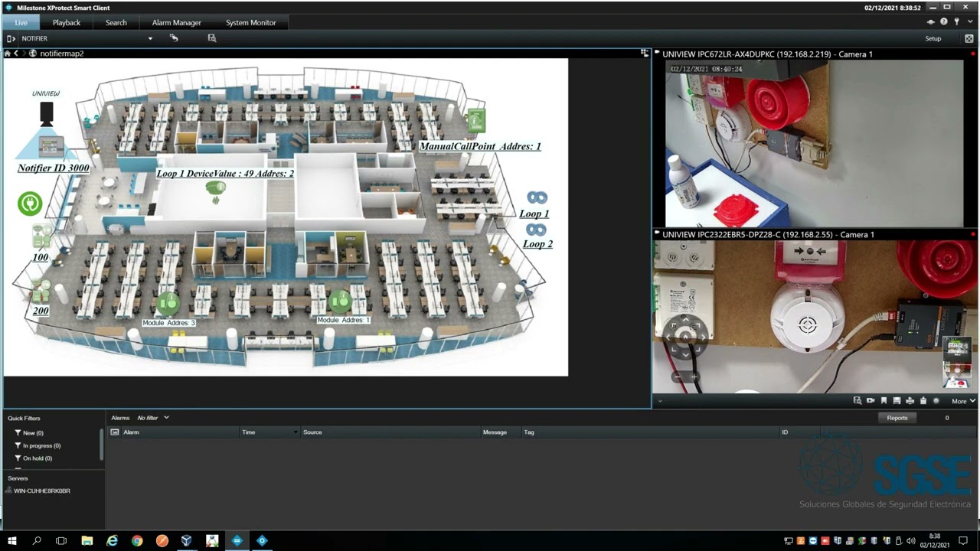Select the Loop 2 link icon
This screenshot has width=980, height=551.
(536, 230)
